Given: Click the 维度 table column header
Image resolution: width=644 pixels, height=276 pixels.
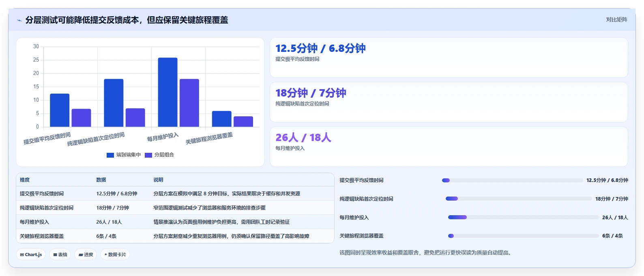Looking at the screenshot, I should click(25, 180).
